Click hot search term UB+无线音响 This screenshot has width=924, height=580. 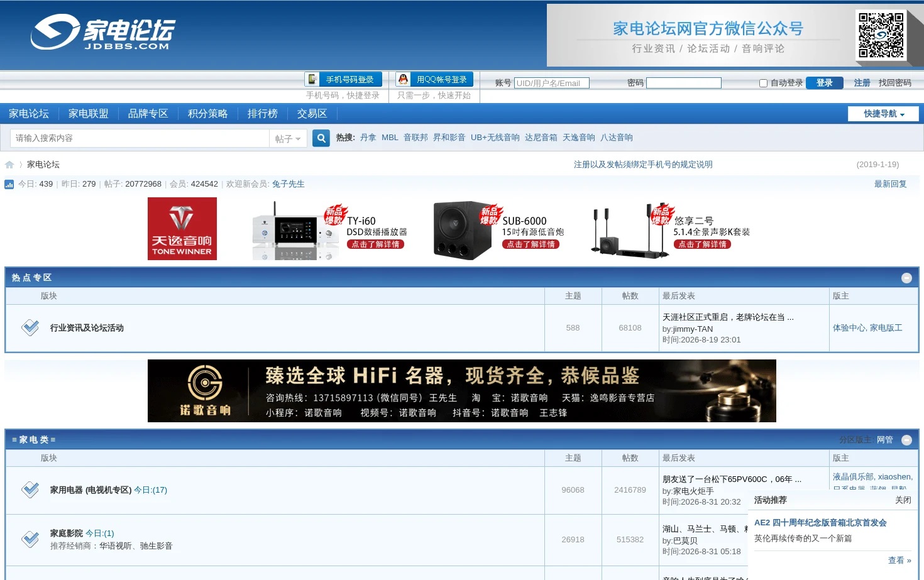click(x=495, y=138)
